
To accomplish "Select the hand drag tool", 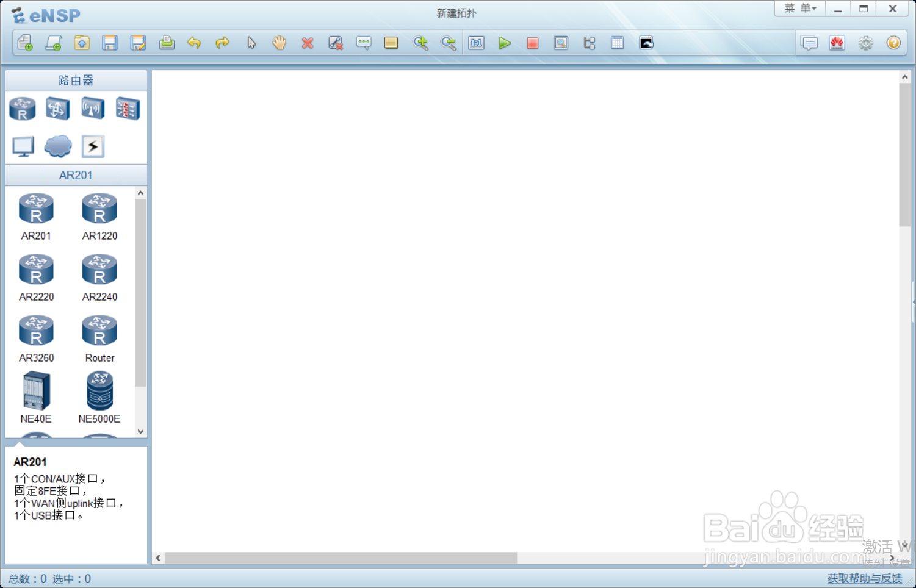I will point(279,43).
